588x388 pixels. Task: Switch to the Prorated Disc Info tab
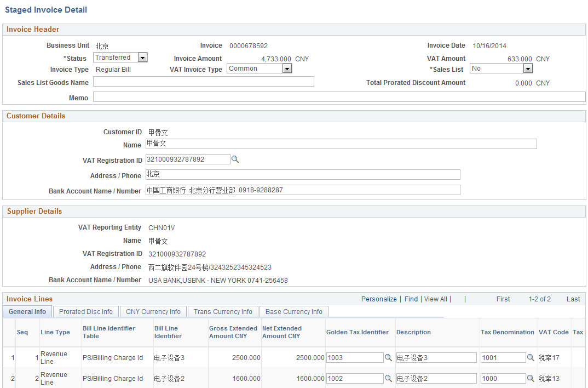[85, 311]
